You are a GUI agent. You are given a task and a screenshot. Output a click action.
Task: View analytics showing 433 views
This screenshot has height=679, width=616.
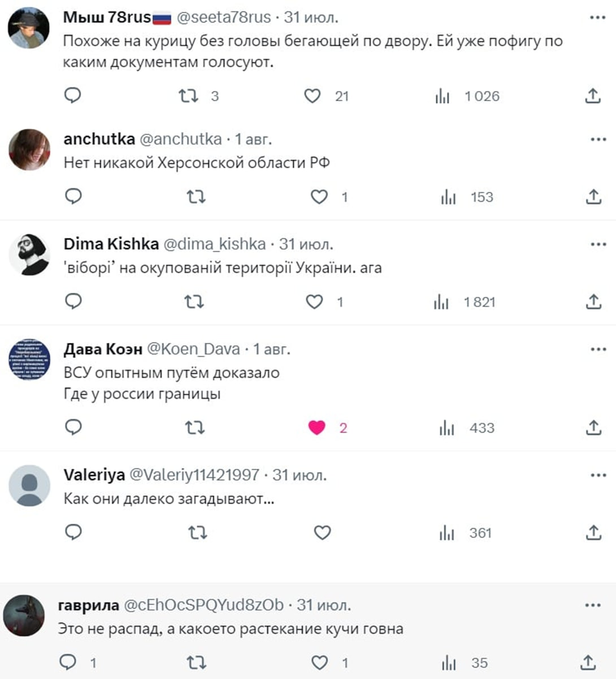pyautogui.click(x=467, y=428)
